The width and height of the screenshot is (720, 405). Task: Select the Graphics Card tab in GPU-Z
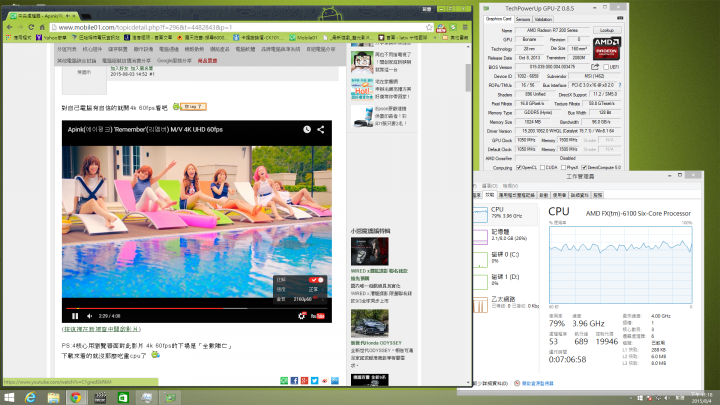(499, 19)
